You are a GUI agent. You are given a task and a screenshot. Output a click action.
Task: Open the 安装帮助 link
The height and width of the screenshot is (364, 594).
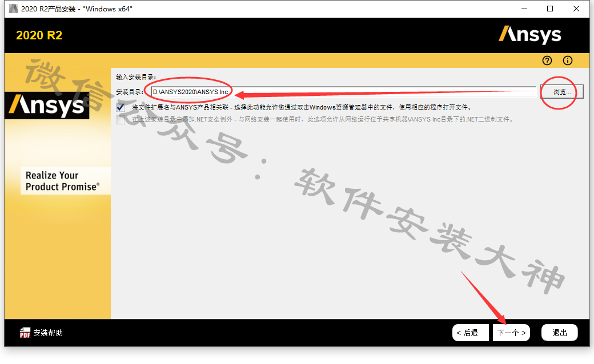point(48,333)
